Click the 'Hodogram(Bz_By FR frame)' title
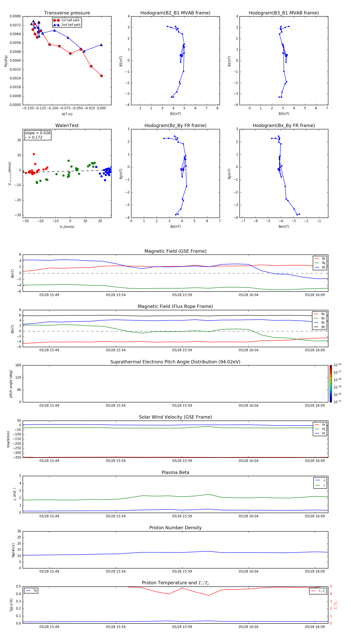This screenshot has height=644, width=351. [x=175, y=125]
